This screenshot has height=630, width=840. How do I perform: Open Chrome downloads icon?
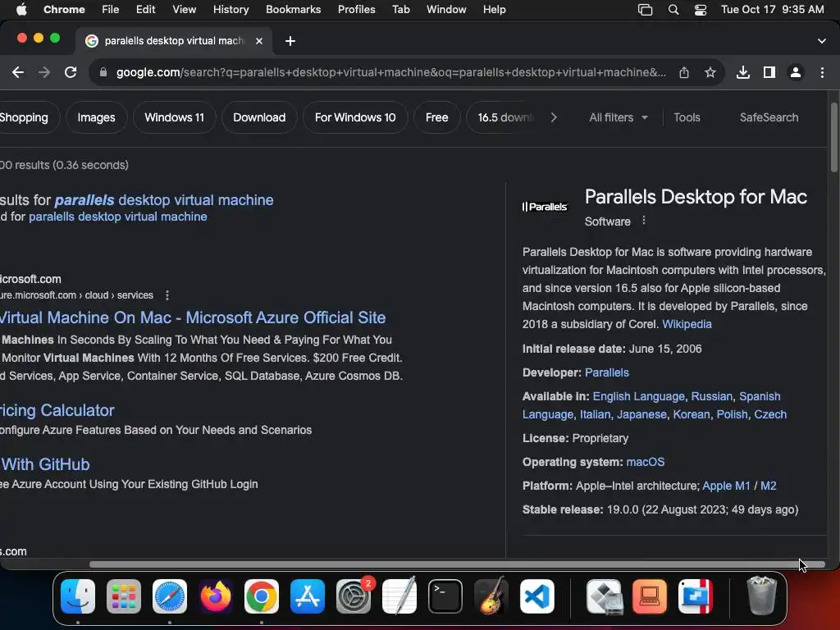[x=743, y=72]
